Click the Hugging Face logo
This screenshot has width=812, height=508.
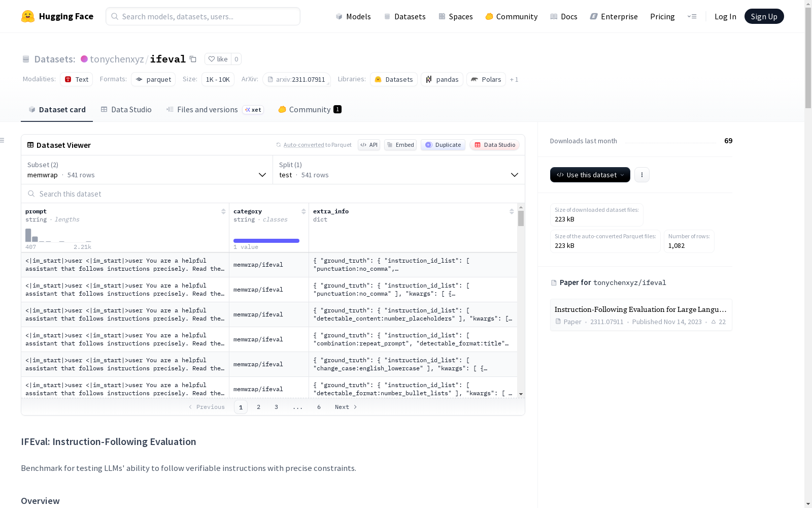(57, 16)
